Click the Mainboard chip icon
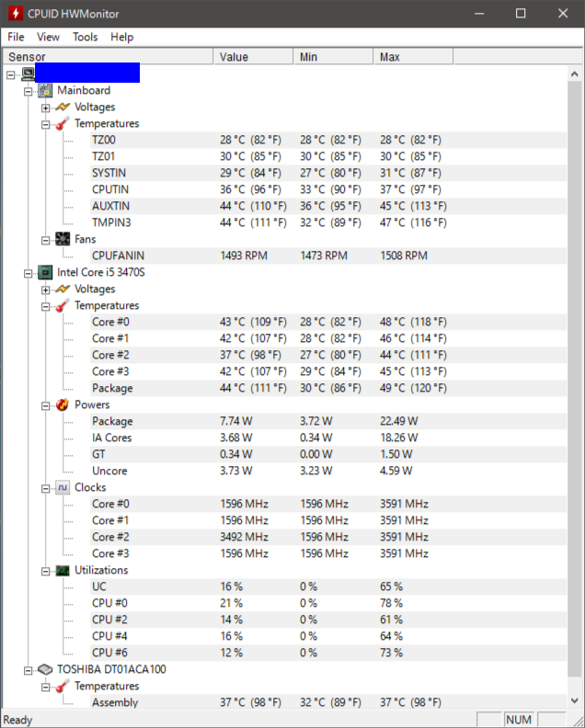Image resolution: width=585 pixels, height=728 pixels. [x=45, y=90]
